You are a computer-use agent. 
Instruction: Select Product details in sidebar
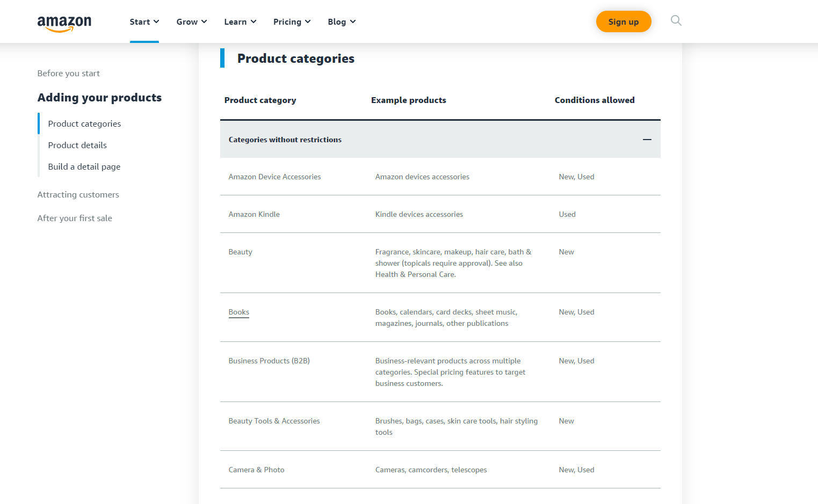pos(77,145)
